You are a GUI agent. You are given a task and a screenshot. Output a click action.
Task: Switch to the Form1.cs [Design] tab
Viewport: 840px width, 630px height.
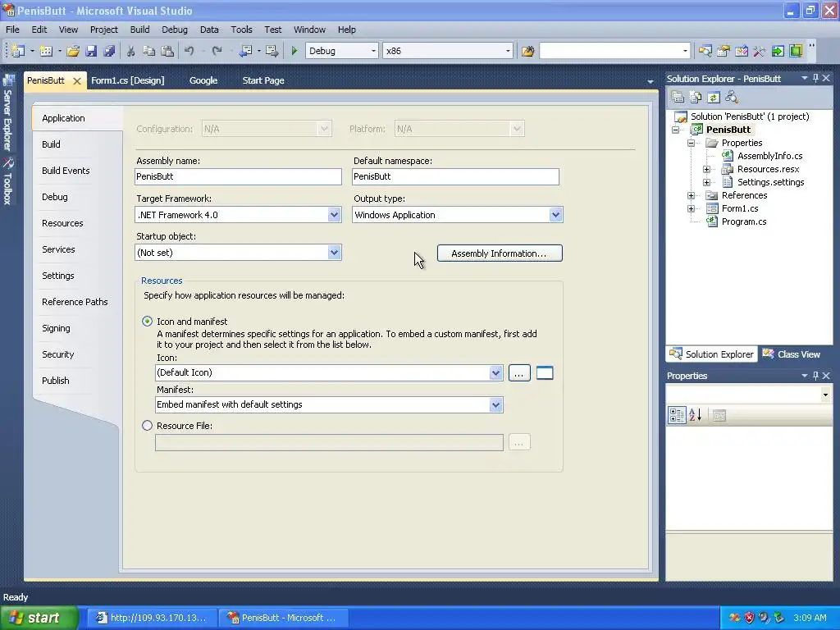[127, 80]
